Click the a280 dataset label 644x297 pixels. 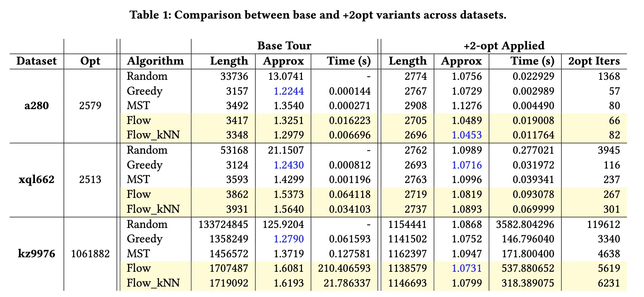pos(36,106)
